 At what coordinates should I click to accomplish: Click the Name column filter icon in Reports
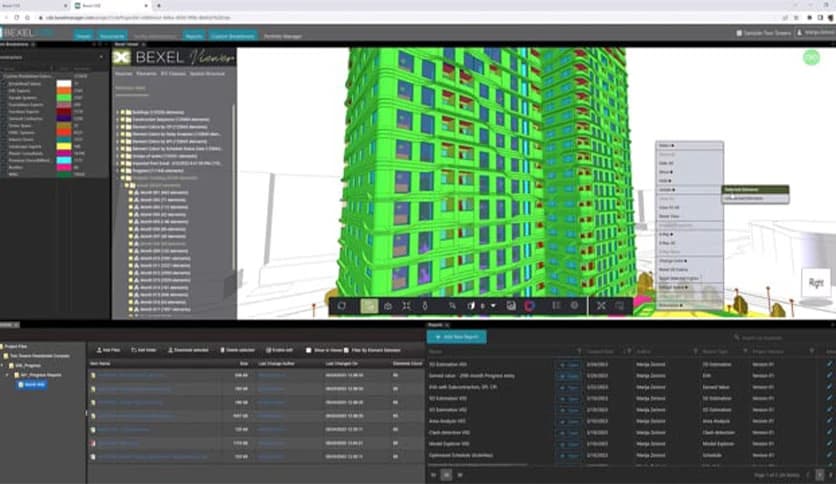coord(579,351)
